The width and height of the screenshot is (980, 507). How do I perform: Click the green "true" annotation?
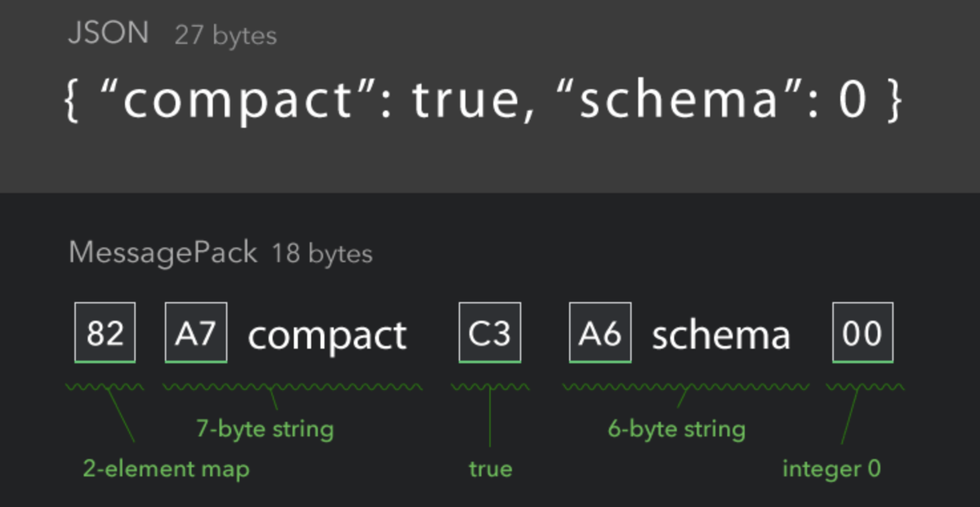[490, 469]
